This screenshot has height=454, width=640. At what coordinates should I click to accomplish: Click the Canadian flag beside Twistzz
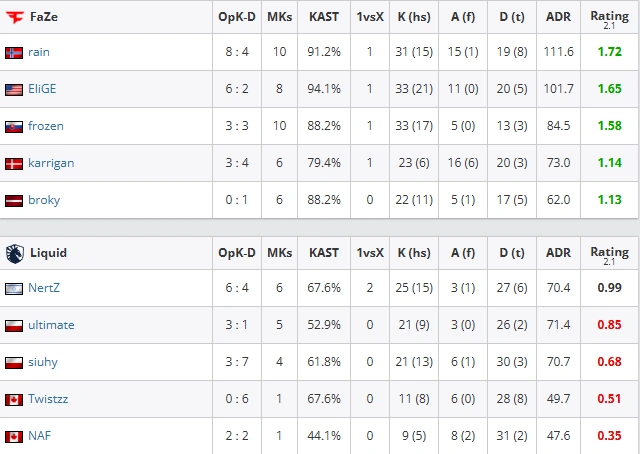point(14,399)
